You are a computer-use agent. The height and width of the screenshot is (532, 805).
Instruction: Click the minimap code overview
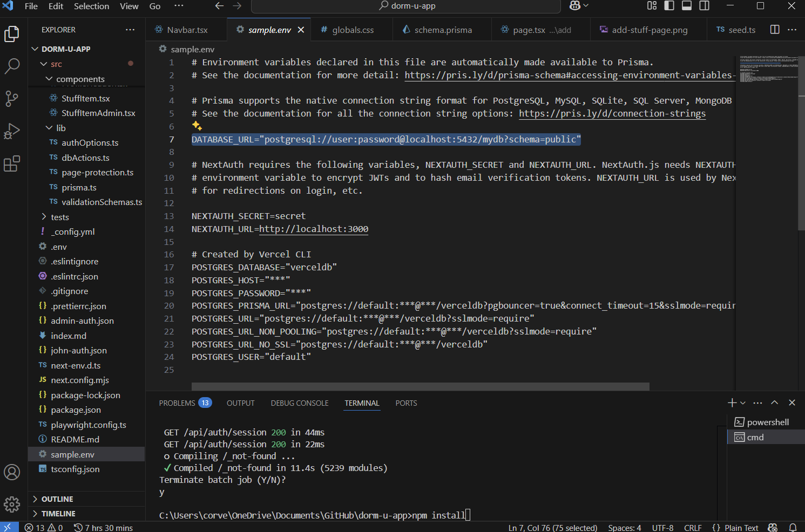pos(768,69)
